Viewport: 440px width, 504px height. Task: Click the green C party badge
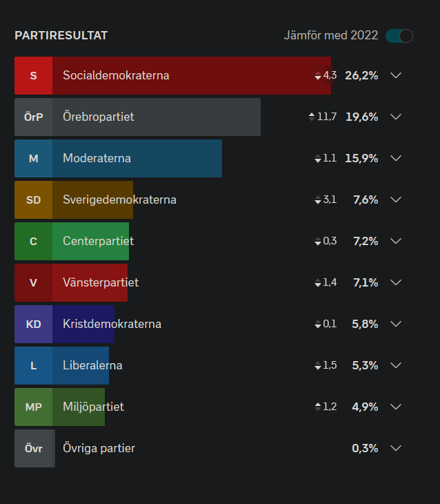pos(33,242)
